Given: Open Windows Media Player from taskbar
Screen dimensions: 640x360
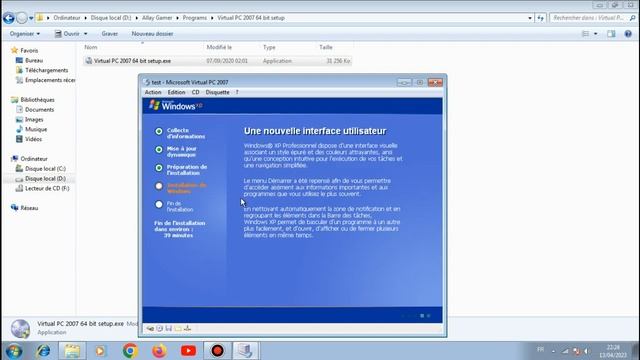Looking at the screenshot, I should click(100, 351).
